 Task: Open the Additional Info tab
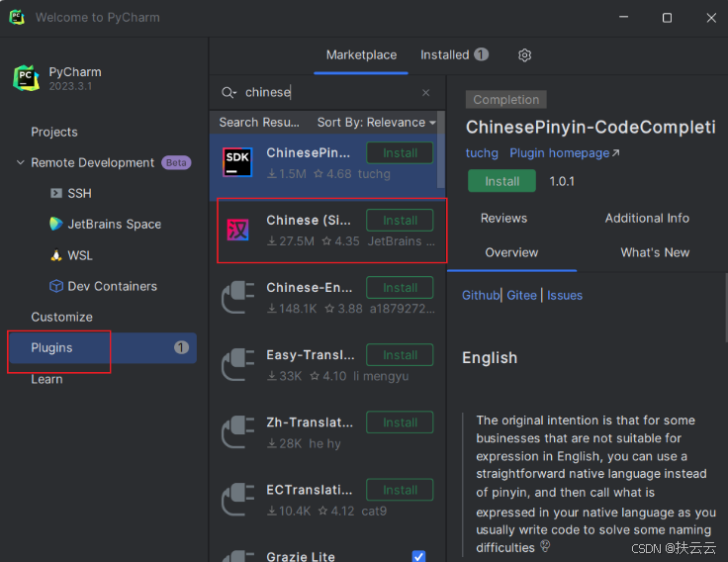pyautogui.click(x=647, y=219)
